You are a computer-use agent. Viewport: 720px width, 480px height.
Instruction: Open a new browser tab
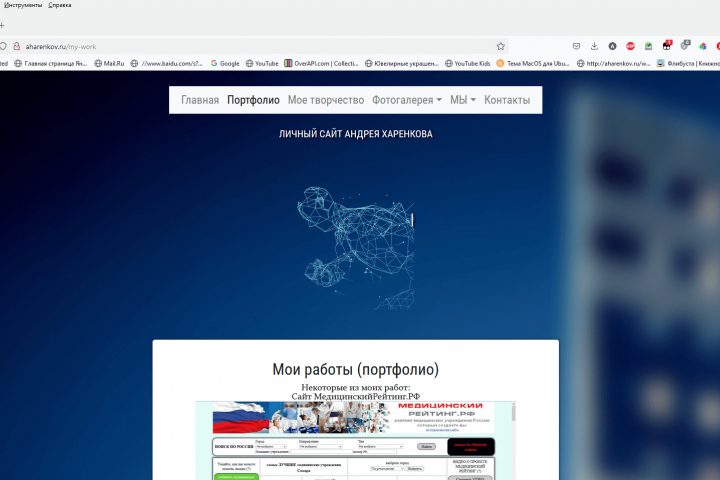(2, 25)
